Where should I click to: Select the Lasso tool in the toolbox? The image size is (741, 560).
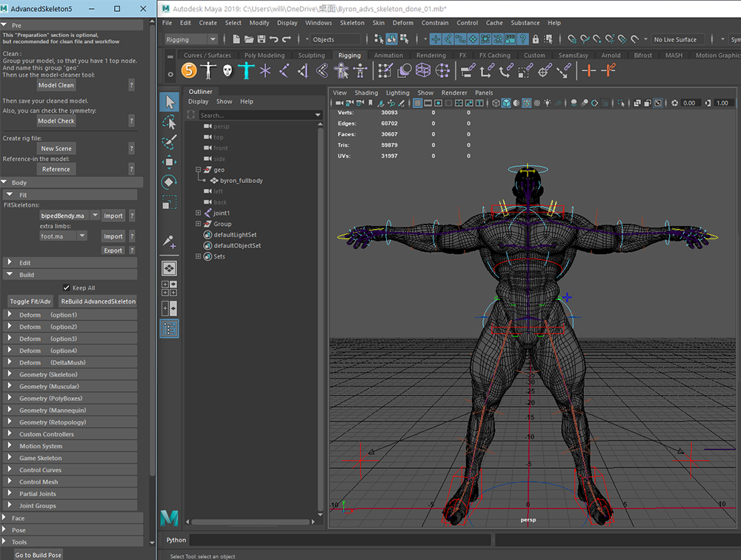click(x=169, y=121)
